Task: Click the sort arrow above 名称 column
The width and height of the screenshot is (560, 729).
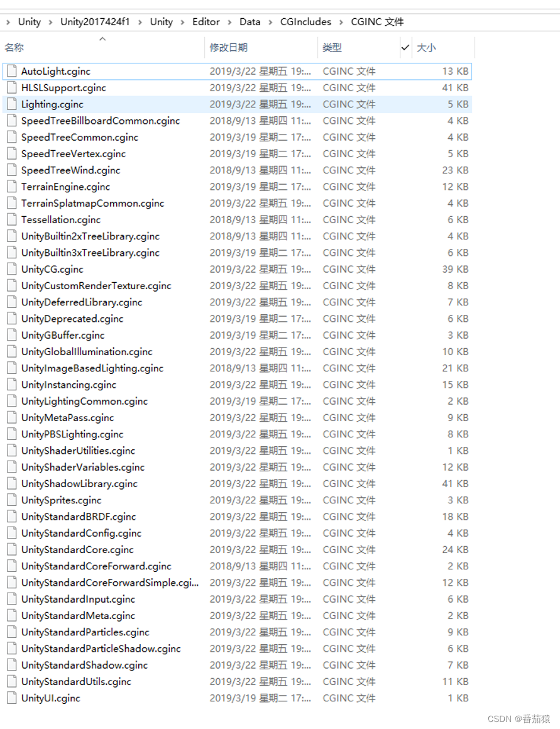Action: pyautogui.click(x=102, y=38)
